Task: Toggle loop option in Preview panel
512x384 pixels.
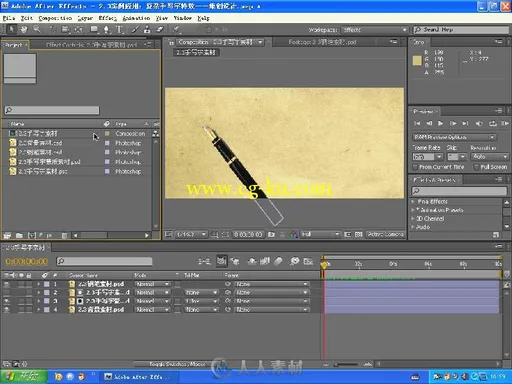Action: click(x=493, y=123)
